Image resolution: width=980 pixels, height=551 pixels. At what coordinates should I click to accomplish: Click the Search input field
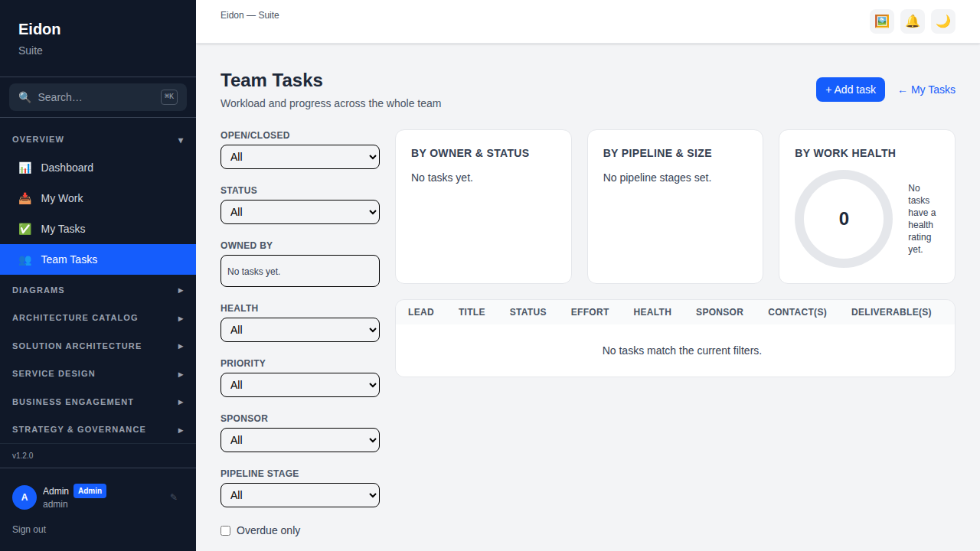tap(98, 97)
